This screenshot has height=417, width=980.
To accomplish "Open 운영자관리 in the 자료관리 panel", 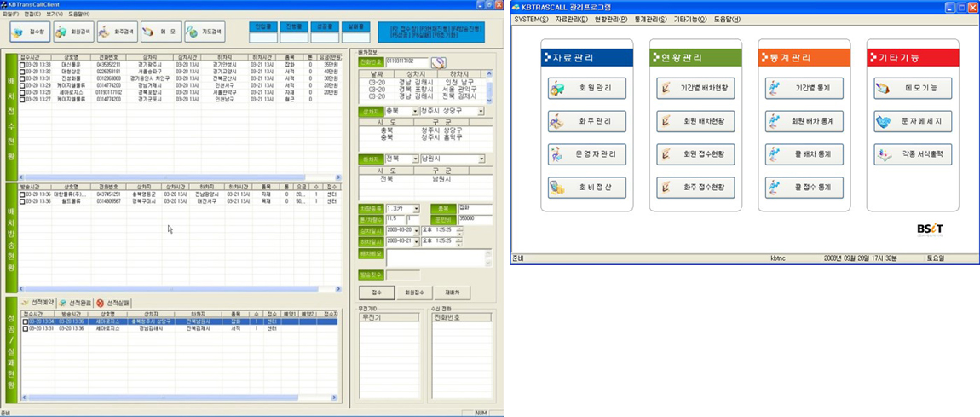I will point(587,154).
